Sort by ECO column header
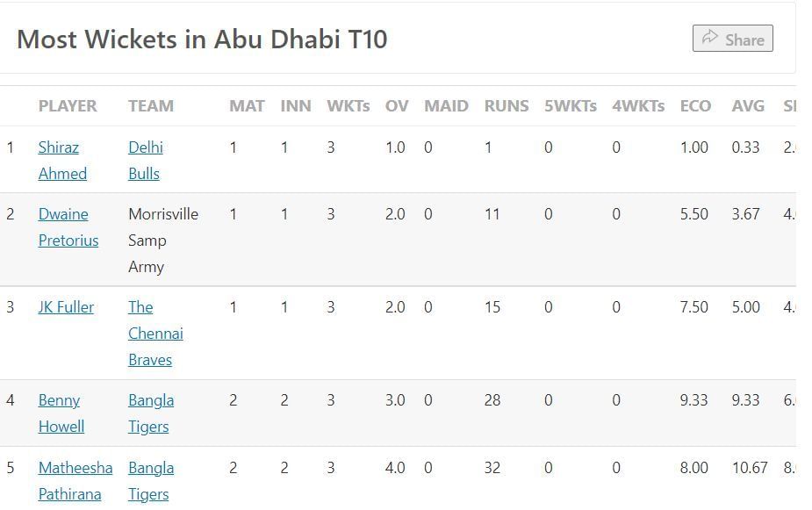The width and height of the screenshot is (812, 510). [695, 106]
